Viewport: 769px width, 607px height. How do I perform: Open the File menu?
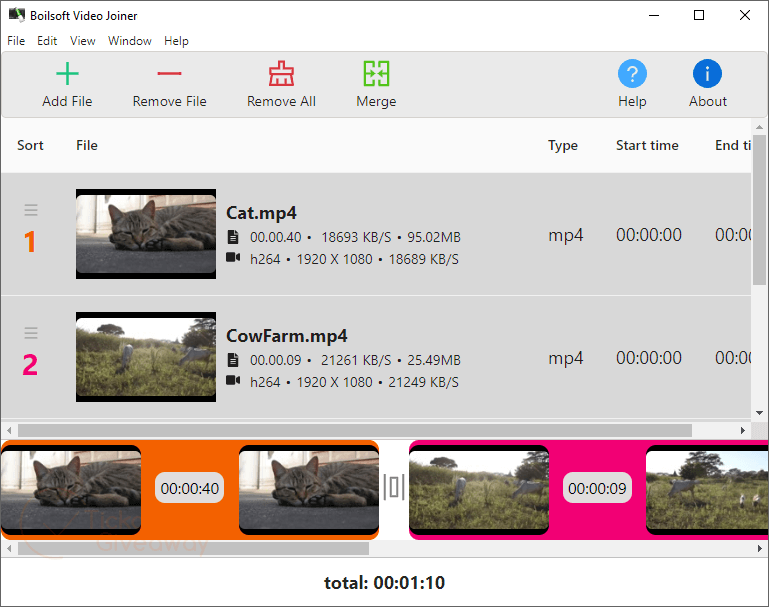(x=16, y=41)
